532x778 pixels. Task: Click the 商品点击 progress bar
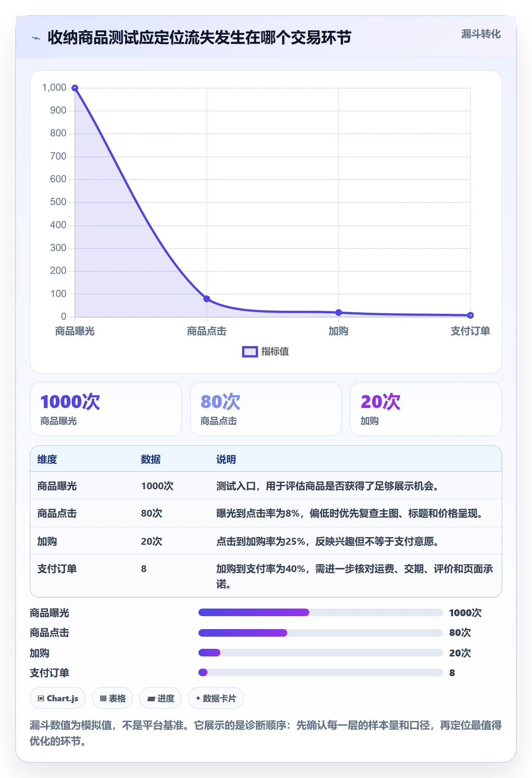[x=320, y=633]
